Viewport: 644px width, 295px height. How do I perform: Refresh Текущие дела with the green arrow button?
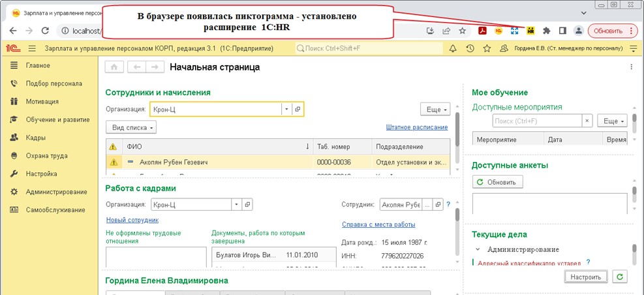(620, 277)
